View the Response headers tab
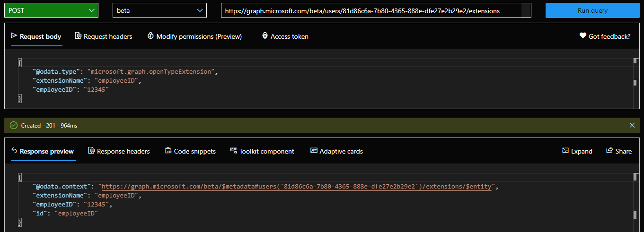This screenshot has width=644, height=232. tap(119, 151)
